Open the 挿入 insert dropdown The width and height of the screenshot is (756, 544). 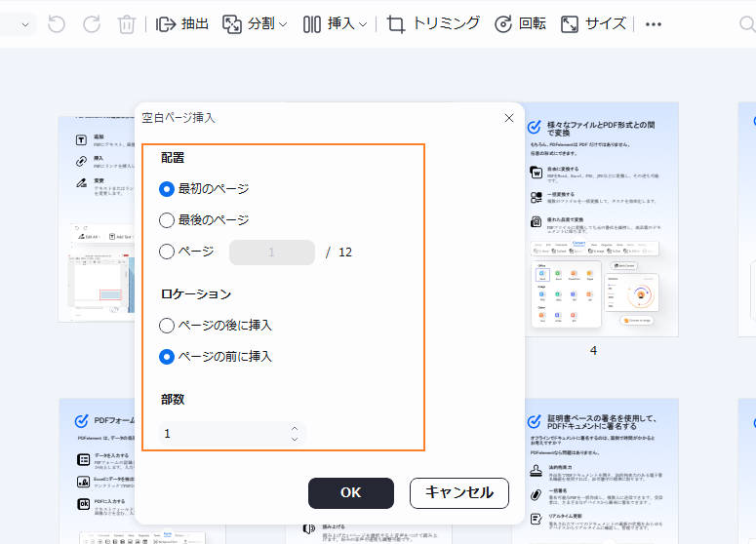(336, 23)
